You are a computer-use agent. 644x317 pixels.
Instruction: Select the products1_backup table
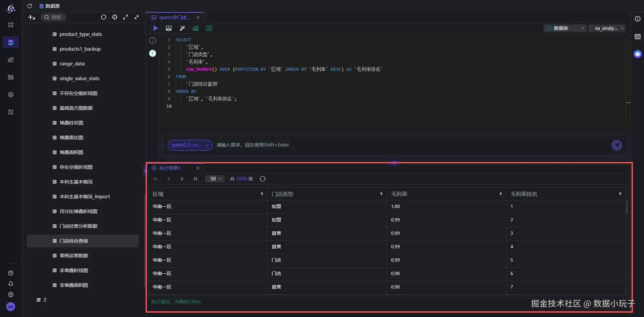point(80,49)
